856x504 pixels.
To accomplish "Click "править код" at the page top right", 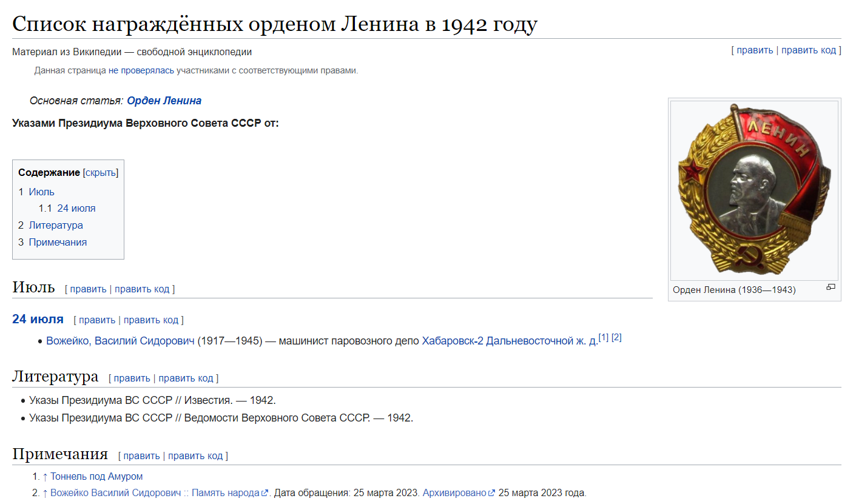I will tap(809, 50).
